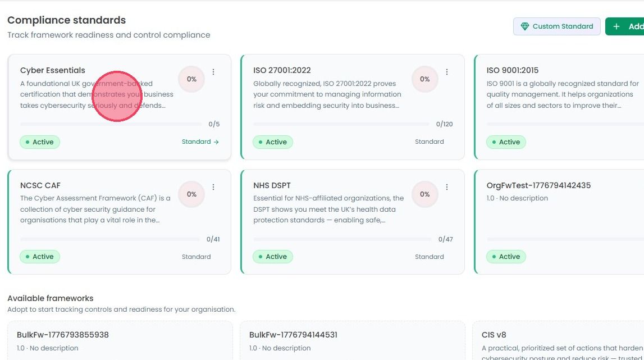Click the Active badge on OrgFwTest card
Screen dimensions: 644x360
[x=506, y=257]
